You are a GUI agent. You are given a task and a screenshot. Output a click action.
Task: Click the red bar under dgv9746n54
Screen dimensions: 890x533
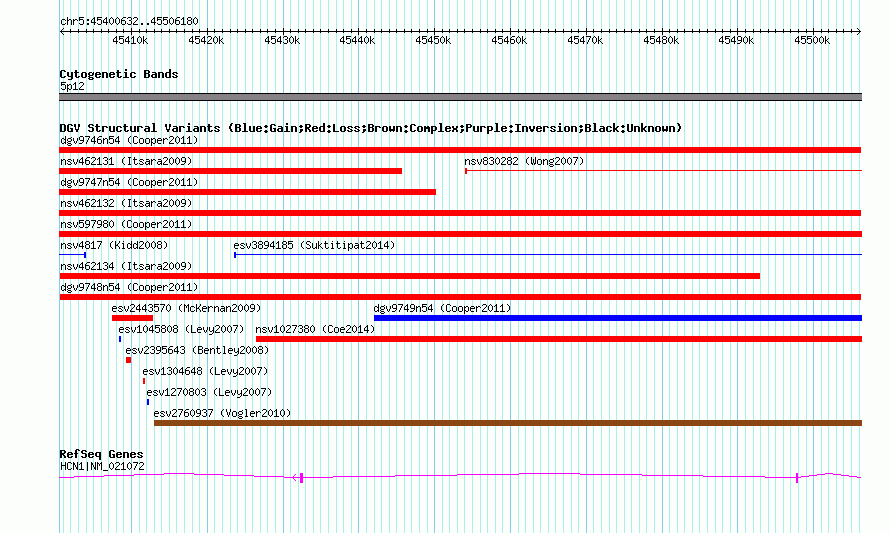click(460, 150)
